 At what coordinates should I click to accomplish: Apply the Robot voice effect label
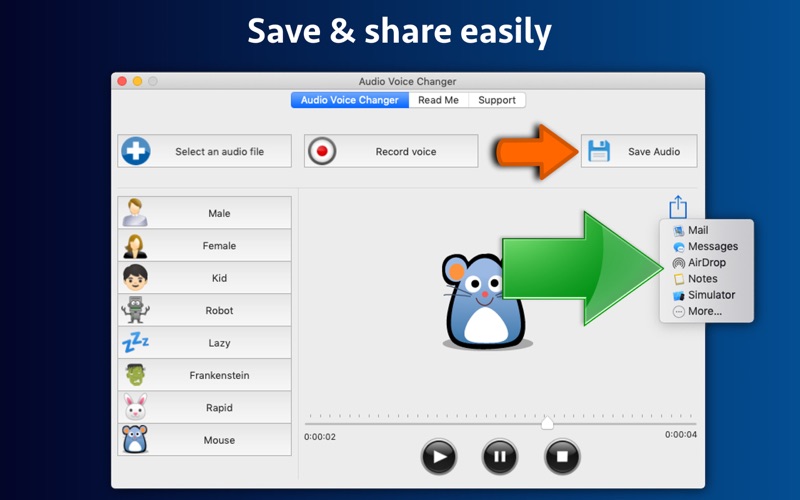tap(219, 310)
